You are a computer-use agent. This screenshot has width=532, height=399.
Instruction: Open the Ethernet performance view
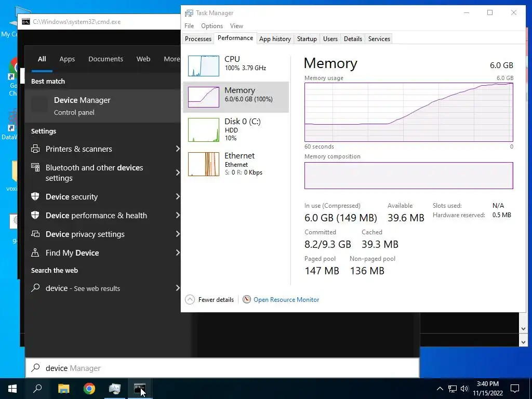[236, 164]
